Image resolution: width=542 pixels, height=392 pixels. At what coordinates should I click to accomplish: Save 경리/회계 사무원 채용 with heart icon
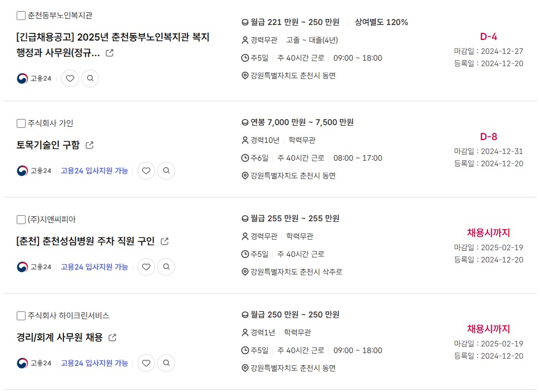click(x=146, y=363)
